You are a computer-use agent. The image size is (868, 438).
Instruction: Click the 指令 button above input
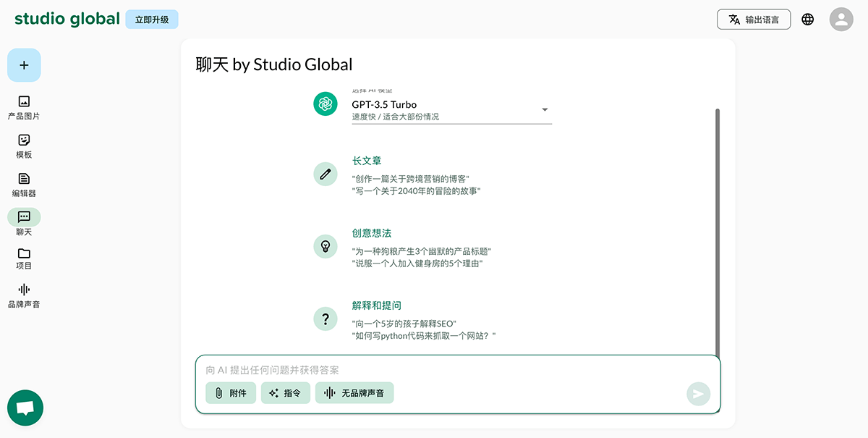click(x=285, y=392)
